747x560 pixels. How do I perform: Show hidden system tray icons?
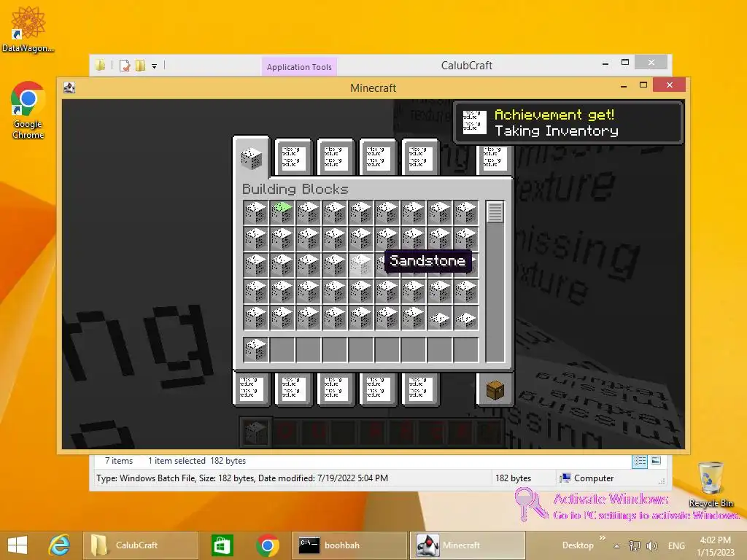[616, 546]
